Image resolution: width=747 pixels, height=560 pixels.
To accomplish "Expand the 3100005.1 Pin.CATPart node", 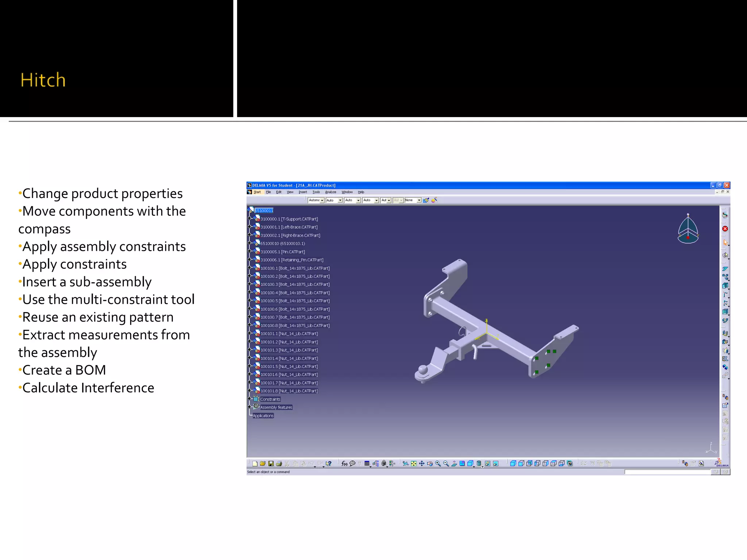I will [x=249, y=251].
